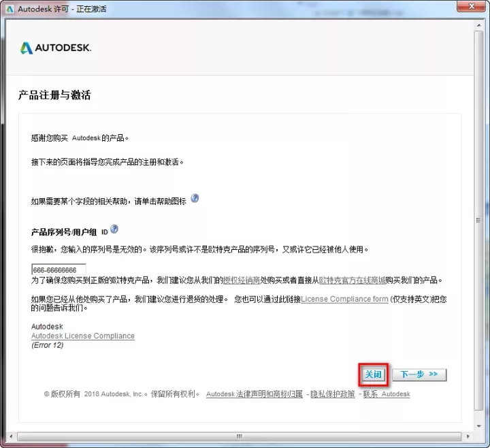Click the horizontal scrollbar thumb
This screenshot has height=448, width=490.
(x=238, y=436)
